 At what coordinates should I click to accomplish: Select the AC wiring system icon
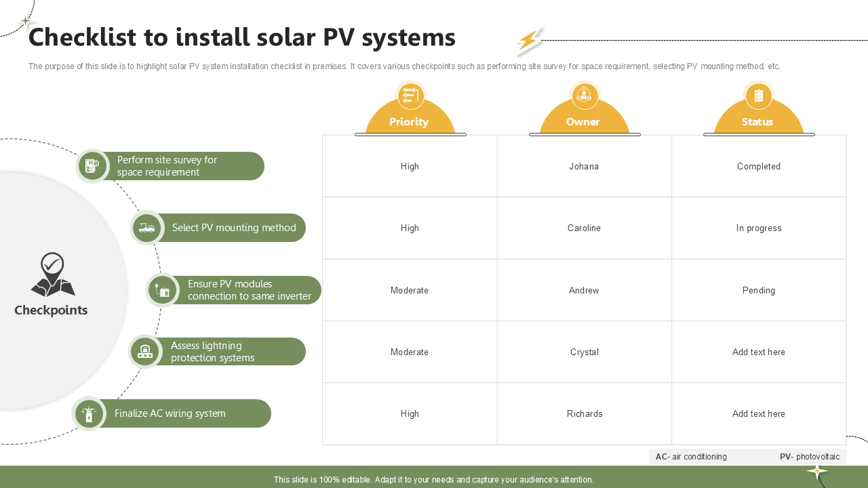pyautogui.click(x=88, y=413)
